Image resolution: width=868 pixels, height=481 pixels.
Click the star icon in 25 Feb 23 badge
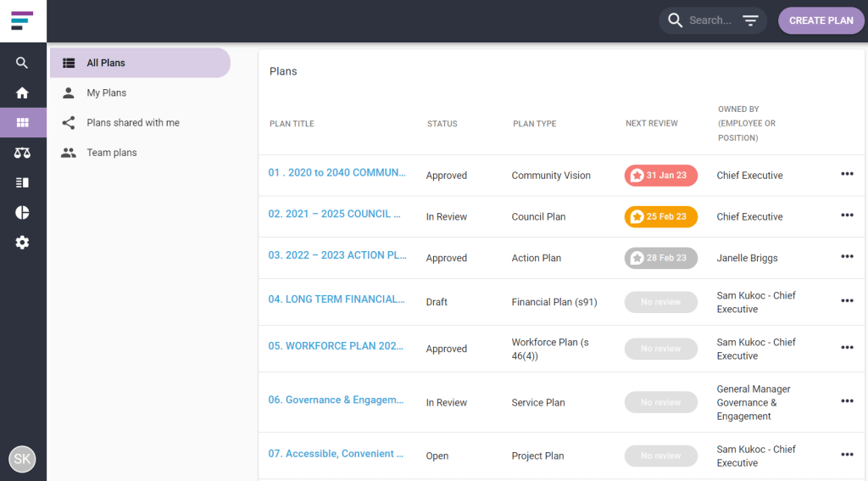637,216
